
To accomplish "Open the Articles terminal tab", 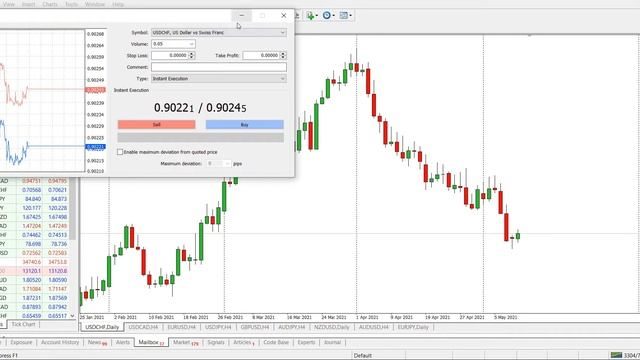I will 244,342.
